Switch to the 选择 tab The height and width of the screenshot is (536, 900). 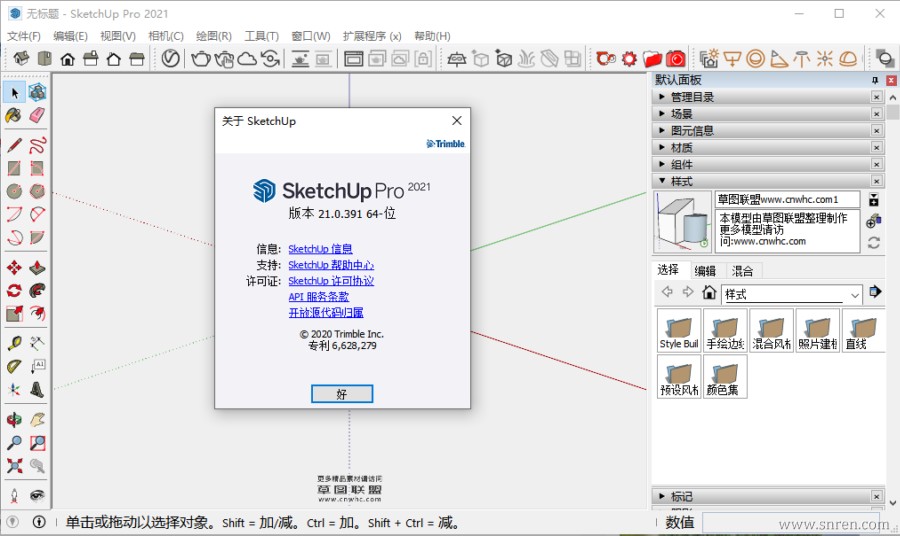coord(668,270)
